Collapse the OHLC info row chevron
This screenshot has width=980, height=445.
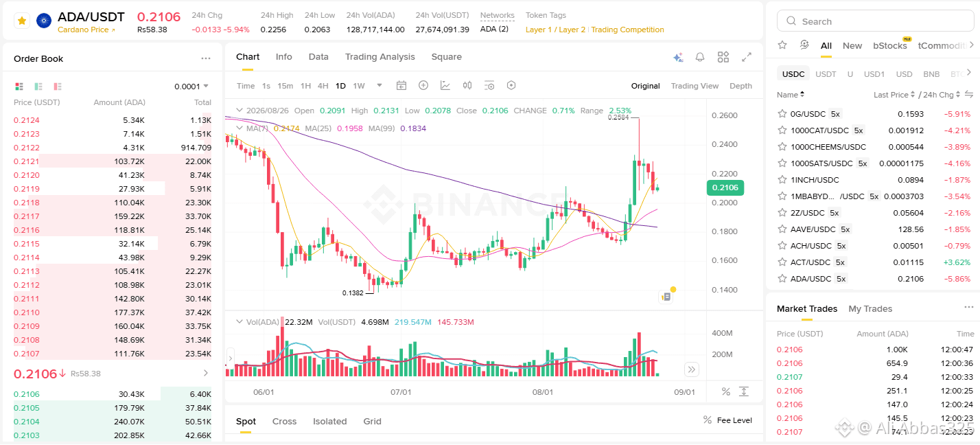239,111
